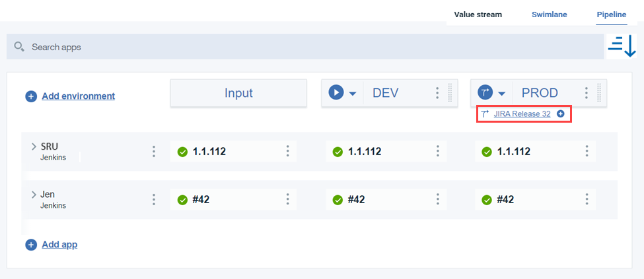Click the DEV environment play icon
644x279 pixels.
(x=336, y=93)
